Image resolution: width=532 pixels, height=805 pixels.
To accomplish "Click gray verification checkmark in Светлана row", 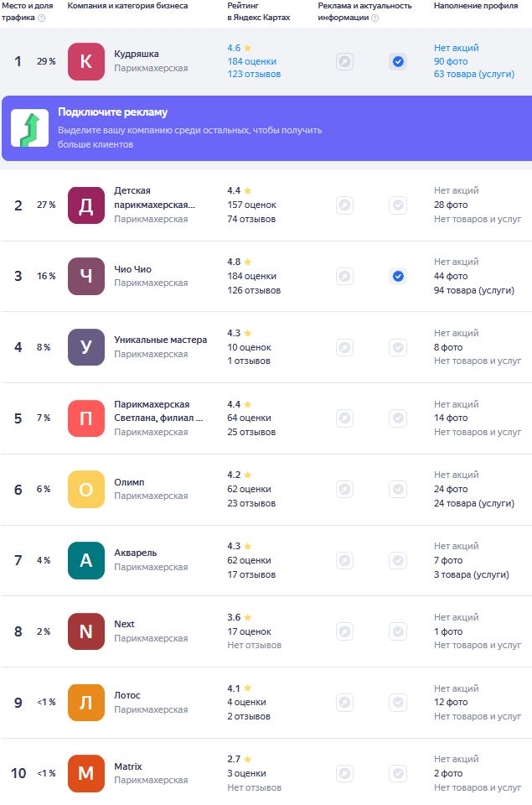I will pos(398,418).
